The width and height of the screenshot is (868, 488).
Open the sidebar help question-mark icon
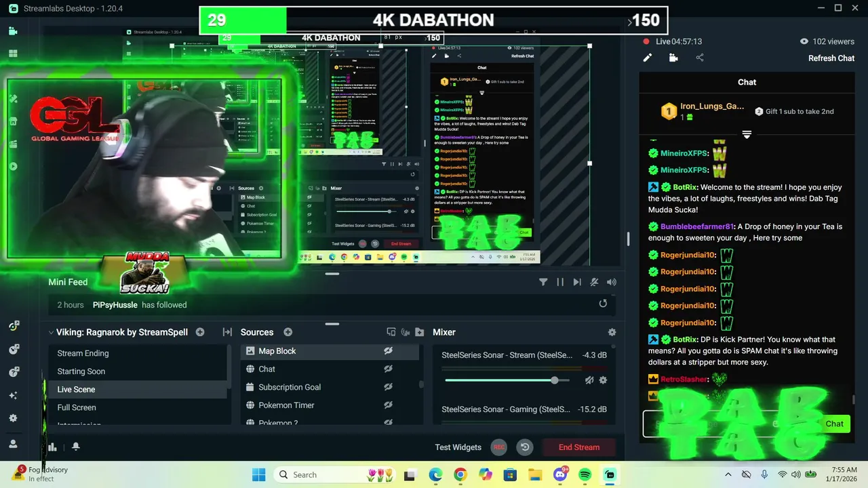(x=14, y=372)
